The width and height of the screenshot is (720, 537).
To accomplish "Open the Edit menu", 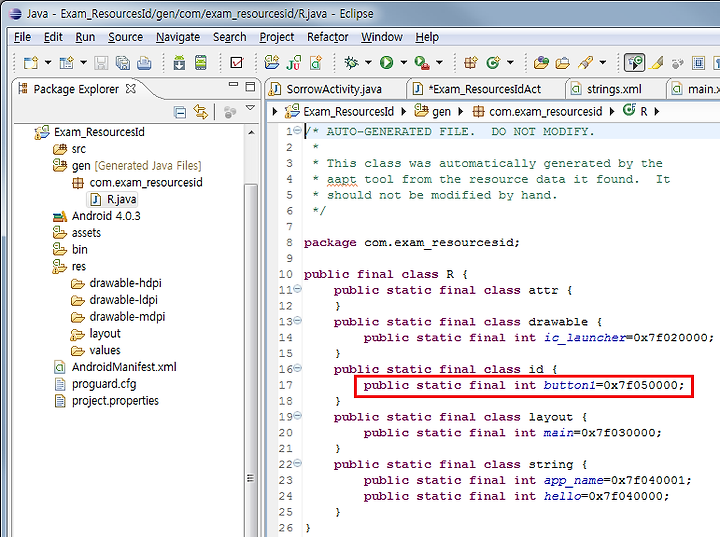I will [x=53, y=37].
